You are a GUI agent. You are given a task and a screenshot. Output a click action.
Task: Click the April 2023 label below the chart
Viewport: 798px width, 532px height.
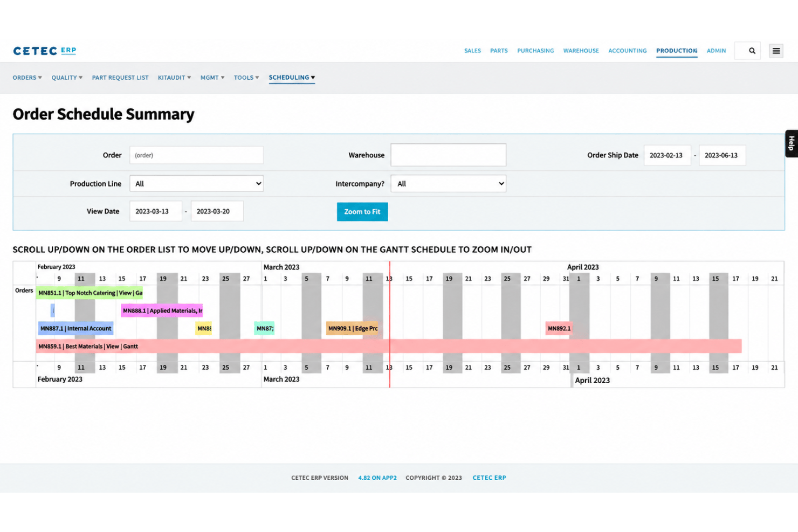pos(592,381)
